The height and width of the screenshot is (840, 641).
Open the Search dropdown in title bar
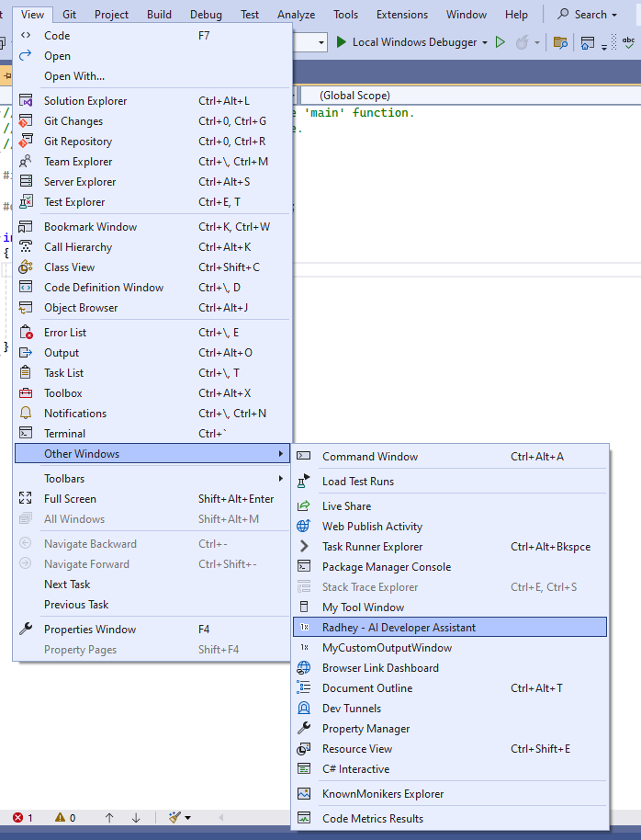pyautogui.click(x=588, y=15)
